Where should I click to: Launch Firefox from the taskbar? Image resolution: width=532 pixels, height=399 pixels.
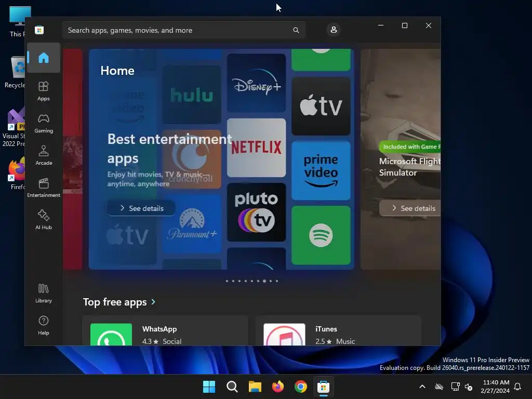click(278, 387)
